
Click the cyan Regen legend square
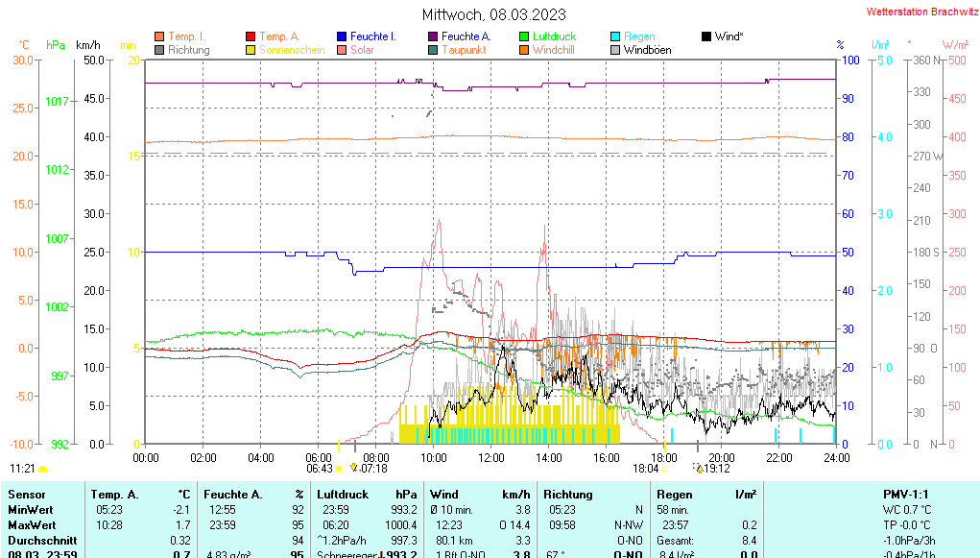[615, 36]
